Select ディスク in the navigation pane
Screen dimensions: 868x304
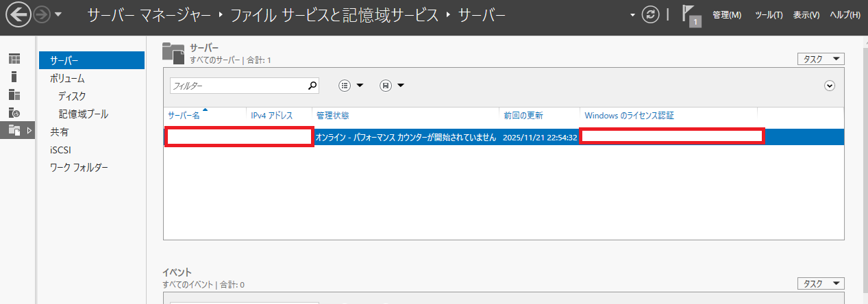click(73, 97)
